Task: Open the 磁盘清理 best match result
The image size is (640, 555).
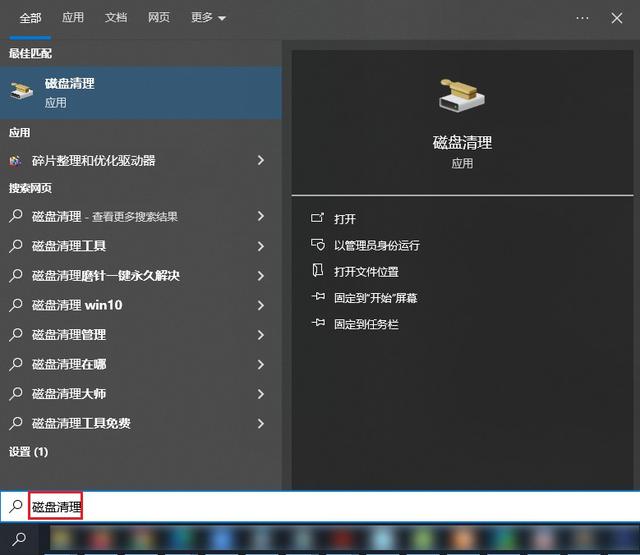Action: (141, 93)
